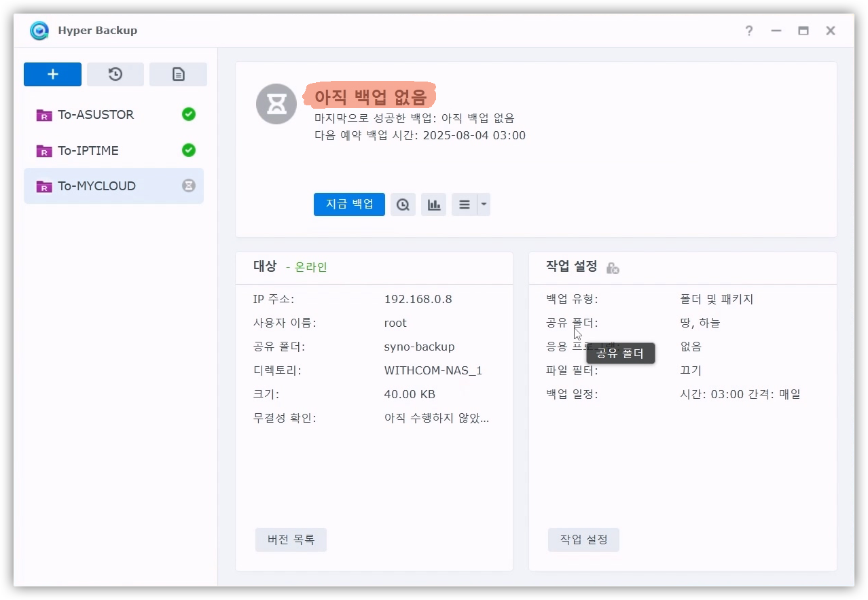868x600 pixels.
Task: Open the backup statistics chart icon
Action: 433,205
